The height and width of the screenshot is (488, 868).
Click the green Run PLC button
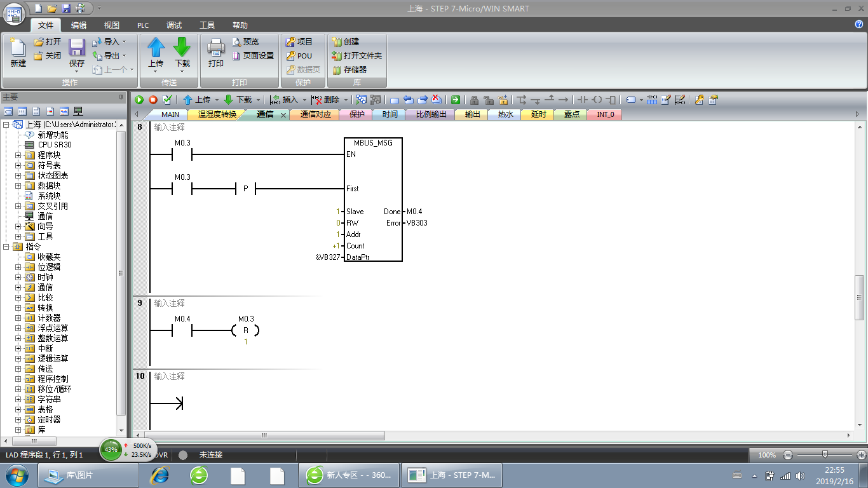(139, 100)
